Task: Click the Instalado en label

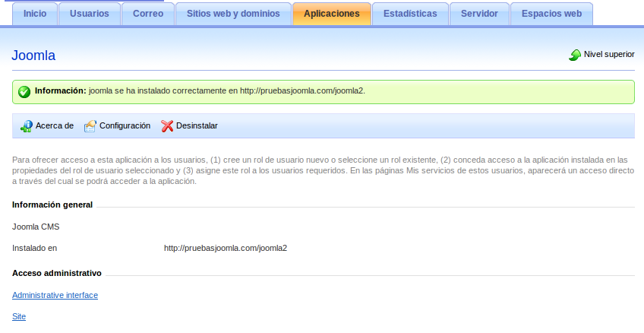Action: 34,249
